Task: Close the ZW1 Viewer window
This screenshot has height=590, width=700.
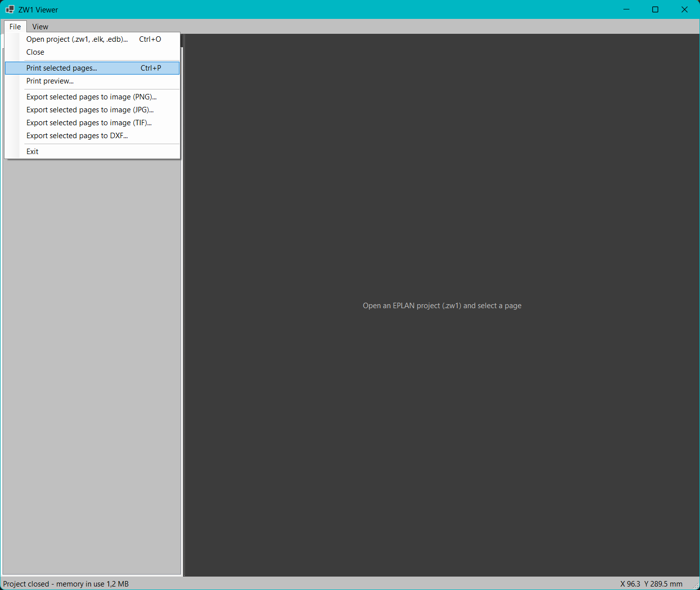Action: [685, 9]
